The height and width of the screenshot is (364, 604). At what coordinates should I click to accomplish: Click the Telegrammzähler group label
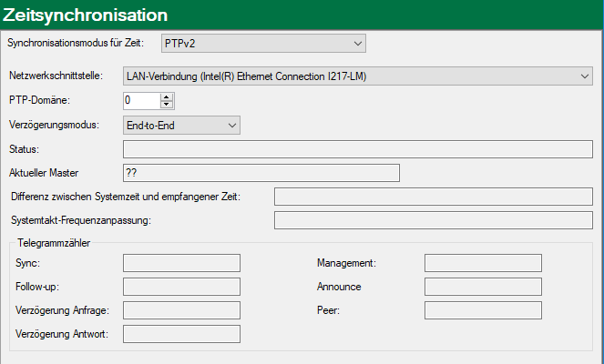coord(55,242)
